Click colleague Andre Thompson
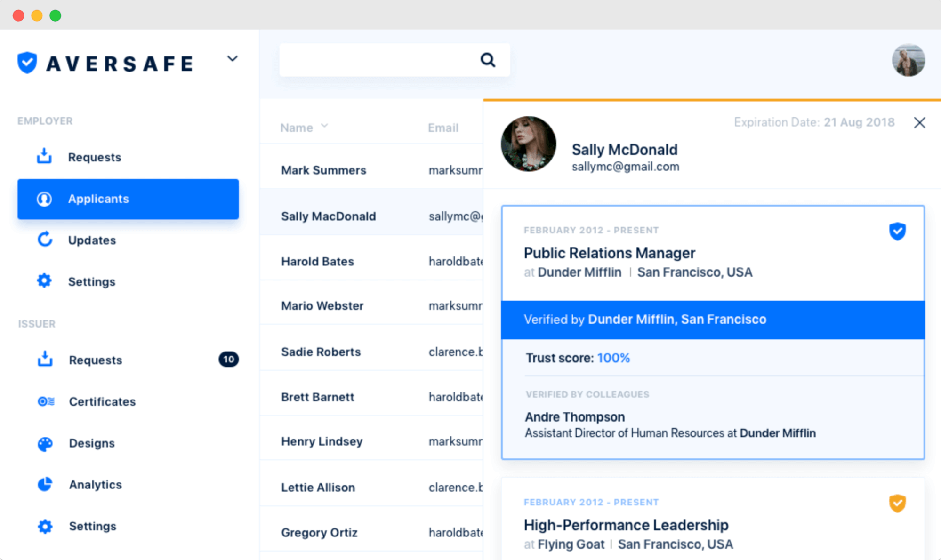Screen dimensions: 941x560 click(575, 417)
